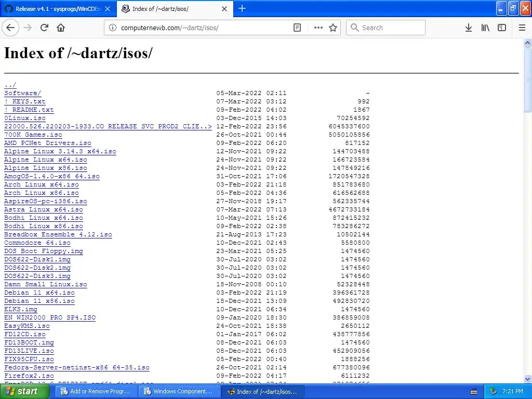Click the 05-Mar-2022 02:11 date entry
Screen dimensions: 532x399
(251, 93)
